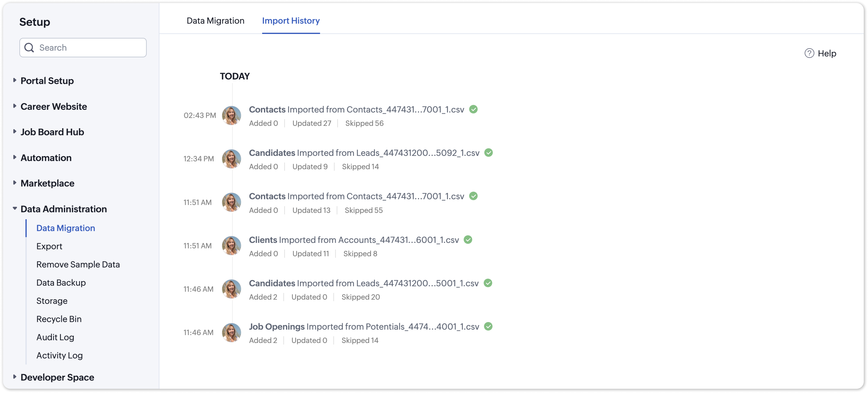Click the user avatar on the Job Openings import

pyautogui.click(x=232, y=333)
